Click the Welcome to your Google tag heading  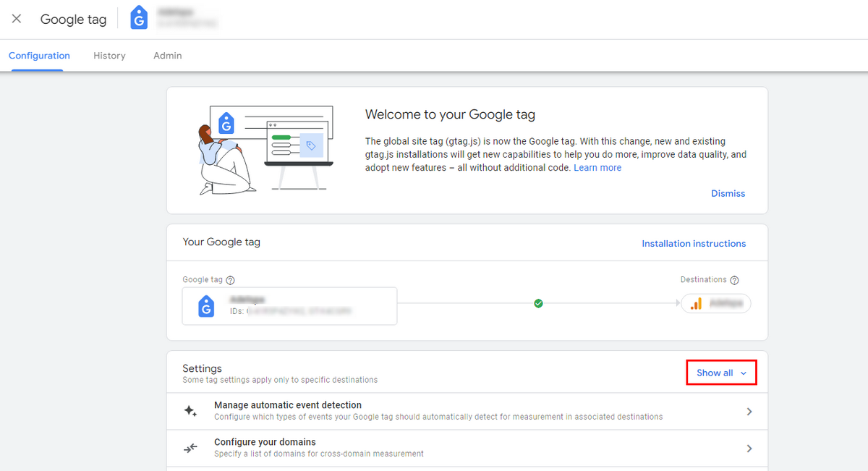450,114
